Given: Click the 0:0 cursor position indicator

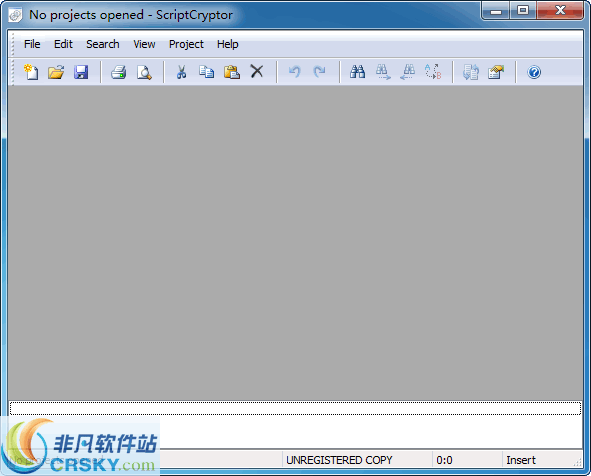Looking at the screenshot, I should click(x=444, y=460).
